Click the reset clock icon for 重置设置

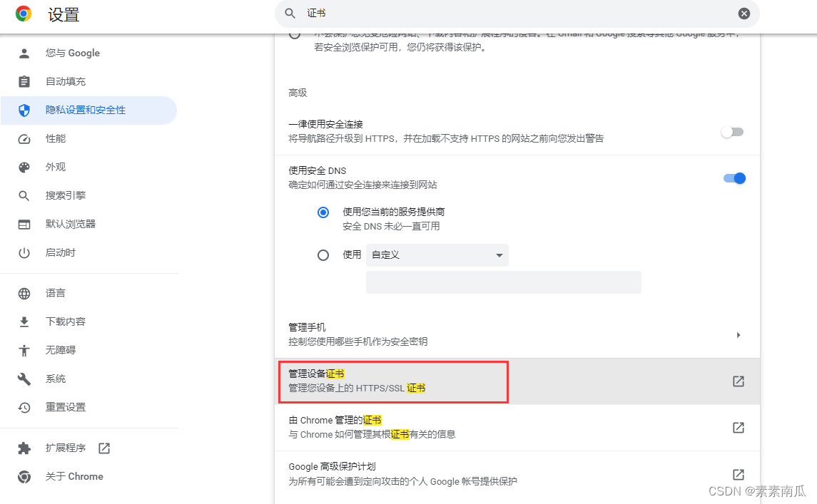click(24, 408)
